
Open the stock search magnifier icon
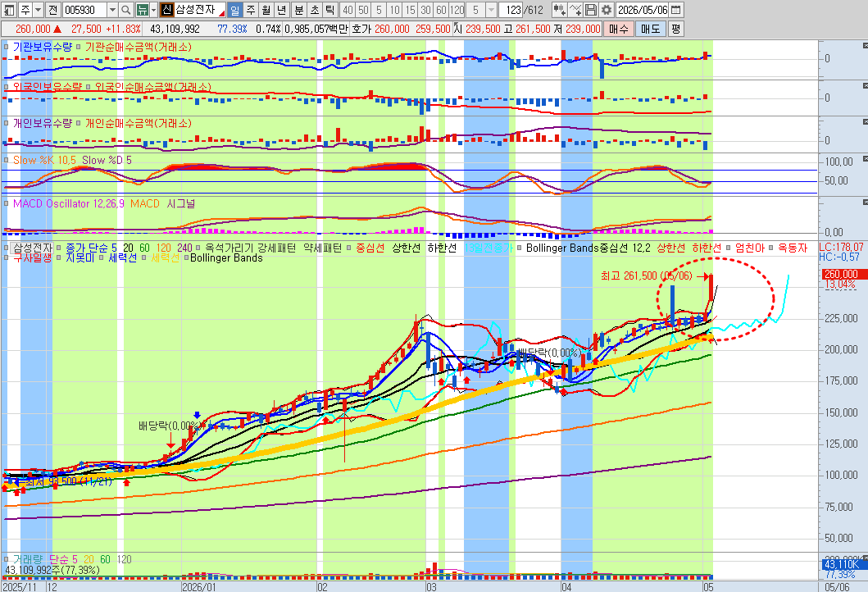(126, 9)
